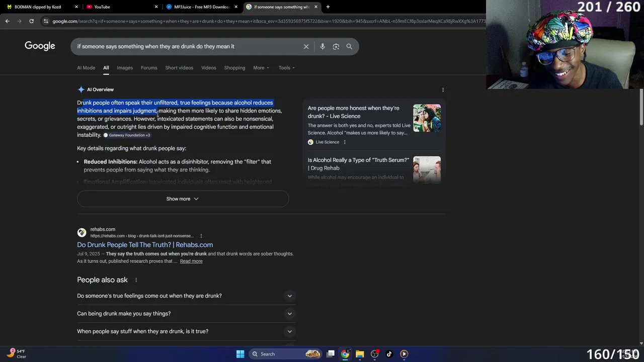
Task: Click the Google logo
Action: click(40, 46)
